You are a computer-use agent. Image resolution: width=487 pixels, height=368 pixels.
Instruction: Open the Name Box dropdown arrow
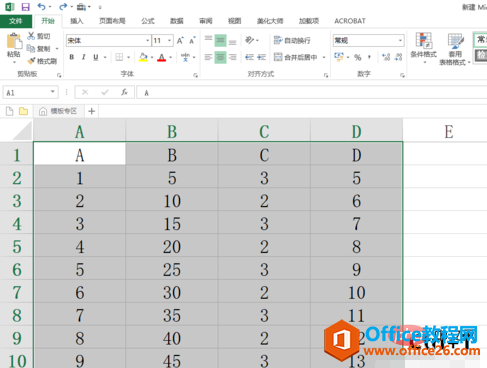52,92
